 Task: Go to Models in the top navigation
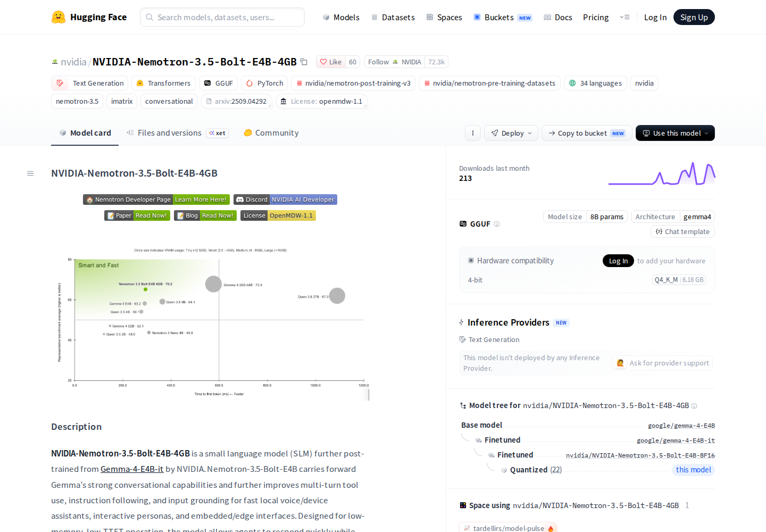pyautogui.click(x=341, y=17)
